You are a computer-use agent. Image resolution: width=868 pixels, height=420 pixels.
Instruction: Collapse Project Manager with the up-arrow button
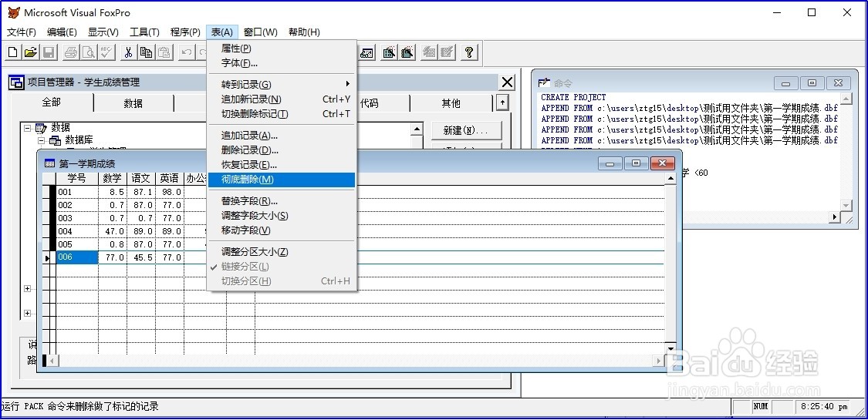(502, 102)
